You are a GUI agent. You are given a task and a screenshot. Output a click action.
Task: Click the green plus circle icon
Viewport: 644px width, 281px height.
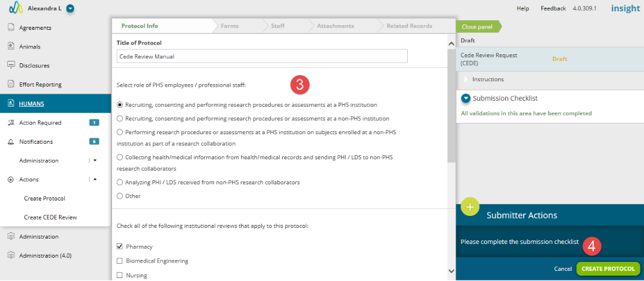[470, 207]
